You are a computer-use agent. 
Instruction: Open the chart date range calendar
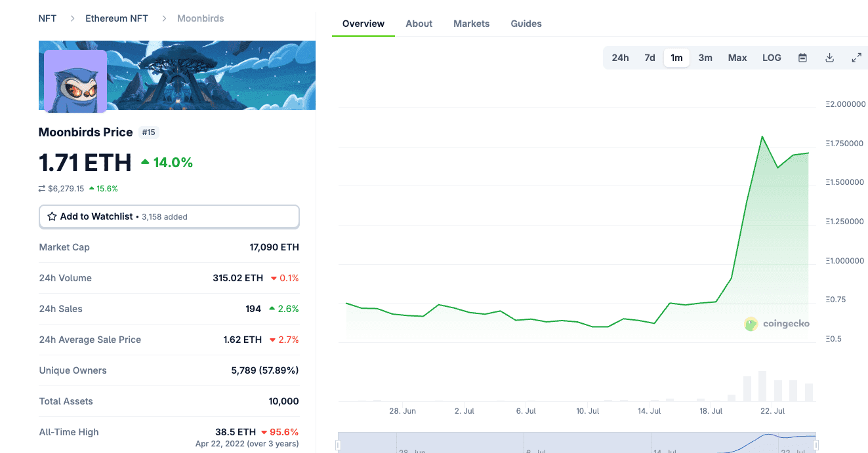[x=802, y=58]
